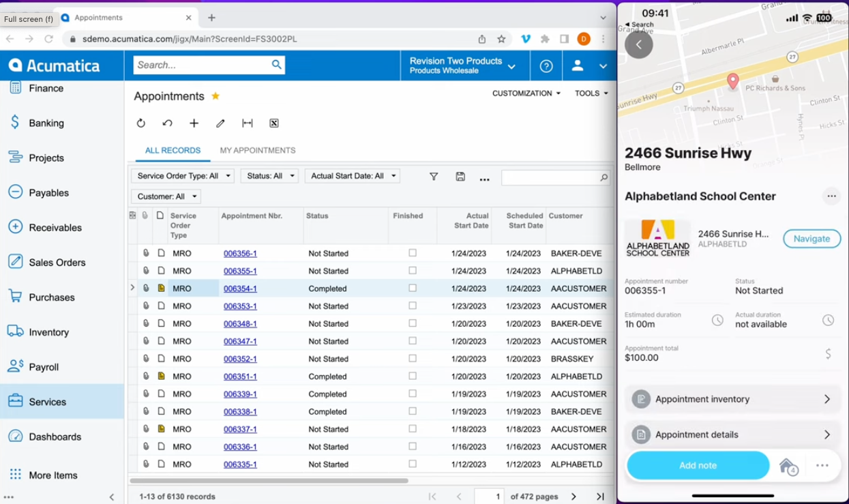Screen dimensions: 849x504
Task: Open appointment link 006335-1
Action: point(240,464)
